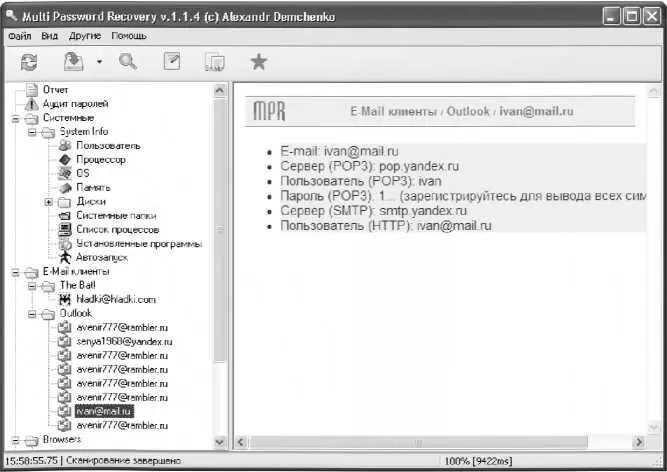
Task: Click the notepad Edit toolbar icon
Action: (x=172, y=62)
